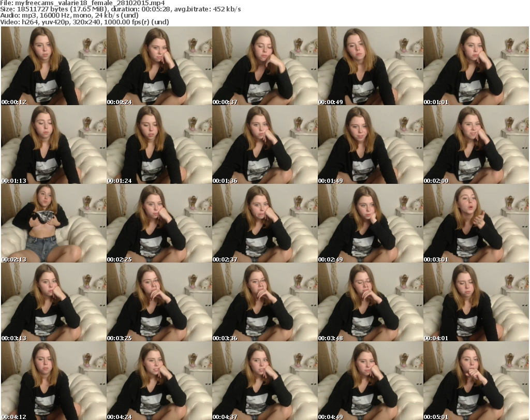The image size is (530, 420).
Task: Open the thumbnail stamped 00:00:12
Action: tap(54, 66)
